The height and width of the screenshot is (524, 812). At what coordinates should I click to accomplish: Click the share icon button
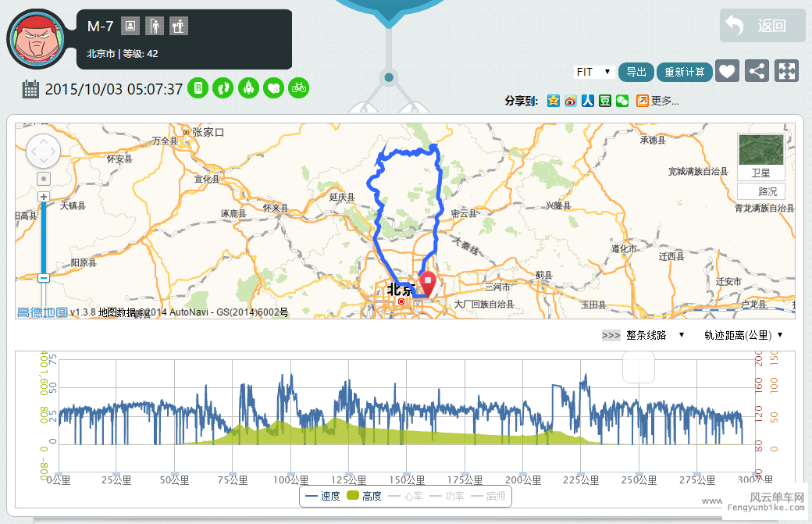757,71
